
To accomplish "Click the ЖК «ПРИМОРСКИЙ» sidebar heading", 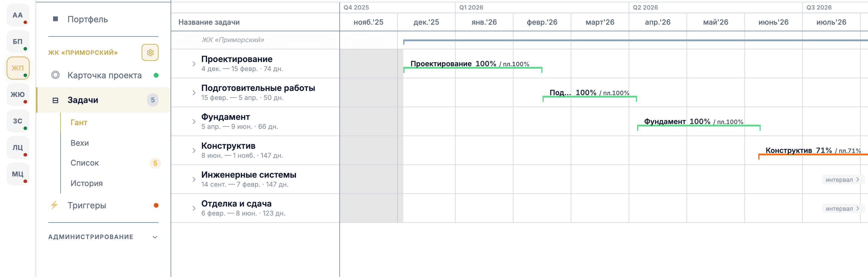I will pos(83,52).
